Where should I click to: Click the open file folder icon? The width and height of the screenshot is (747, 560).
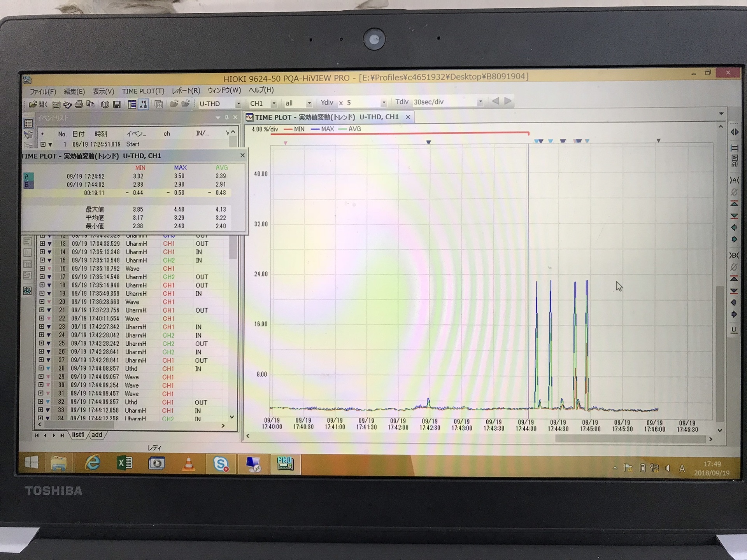pos(33,104)
